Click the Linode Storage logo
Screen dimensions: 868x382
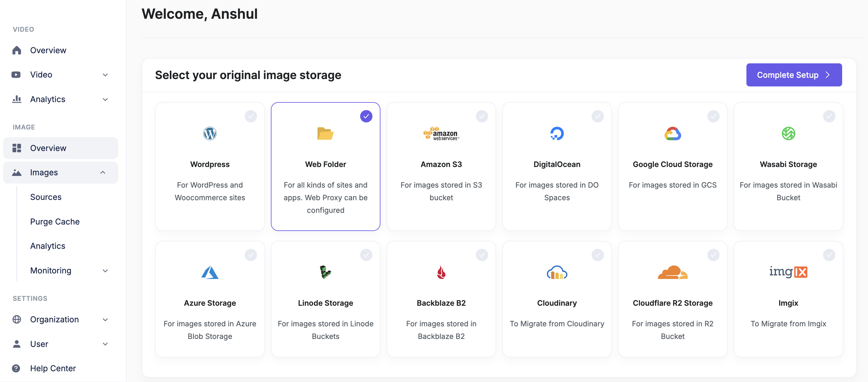[x=326, y=272]
